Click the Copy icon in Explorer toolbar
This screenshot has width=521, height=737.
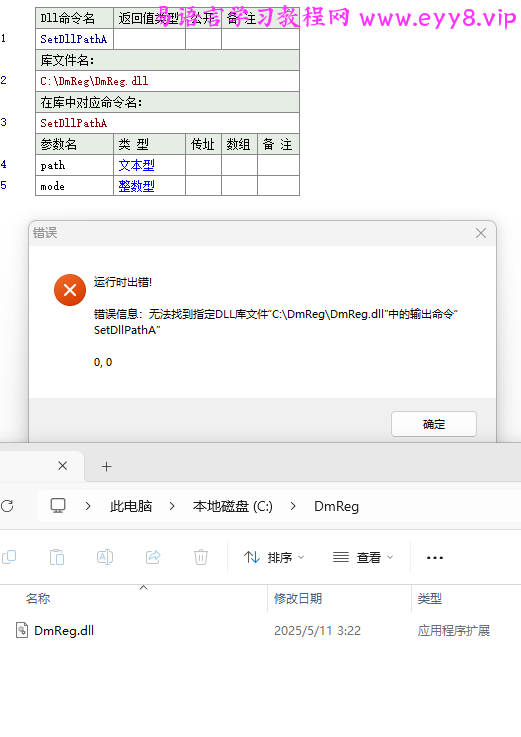click(9, 557)
